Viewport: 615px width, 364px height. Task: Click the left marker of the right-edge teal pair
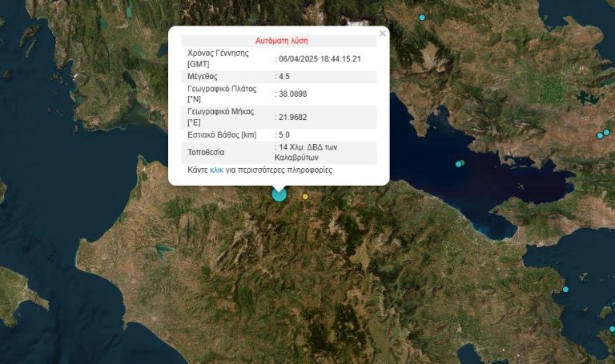pos(599,135)
